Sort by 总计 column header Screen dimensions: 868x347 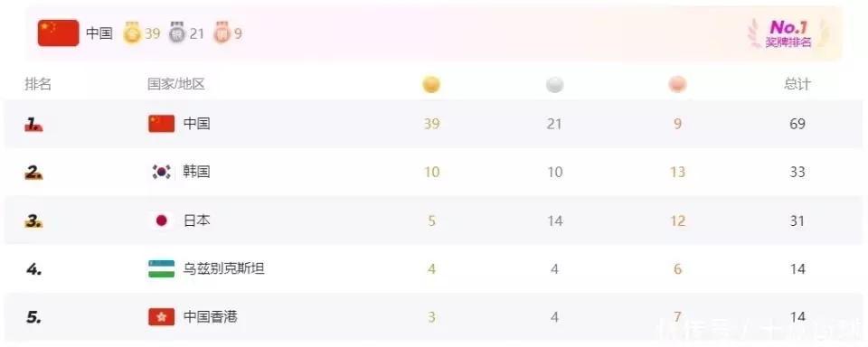click(797, 85)
